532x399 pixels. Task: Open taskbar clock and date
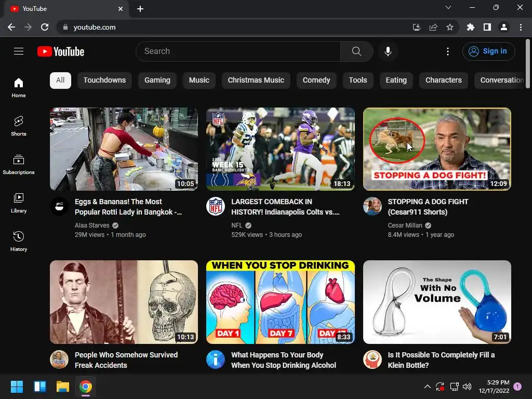pos(494,387)
